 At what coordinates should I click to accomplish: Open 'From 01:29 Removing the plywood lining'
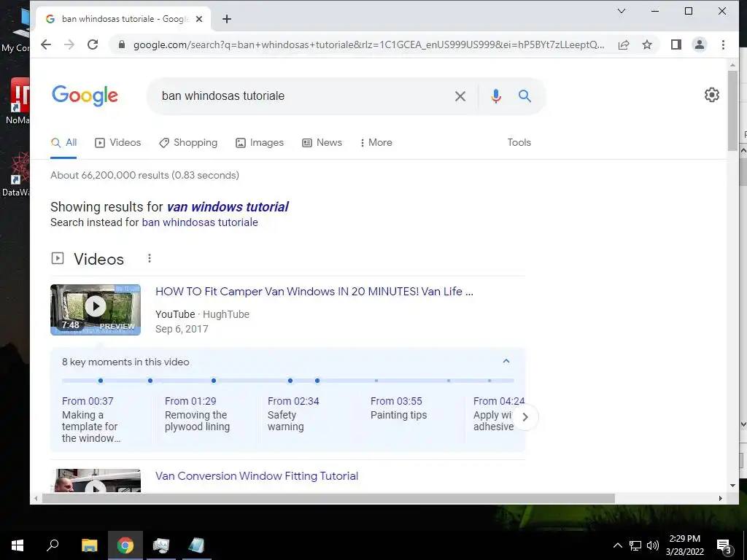(197, 414)
